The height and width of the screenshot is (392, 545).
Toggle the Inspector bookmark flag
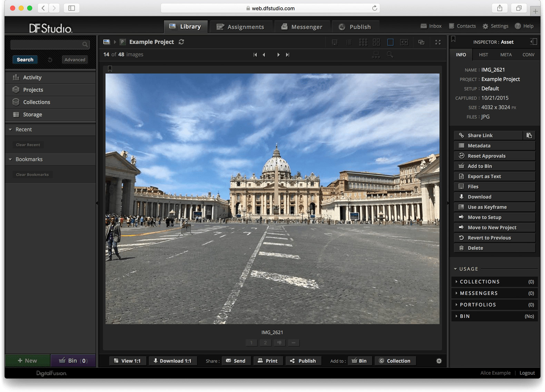tap(454, 39)
